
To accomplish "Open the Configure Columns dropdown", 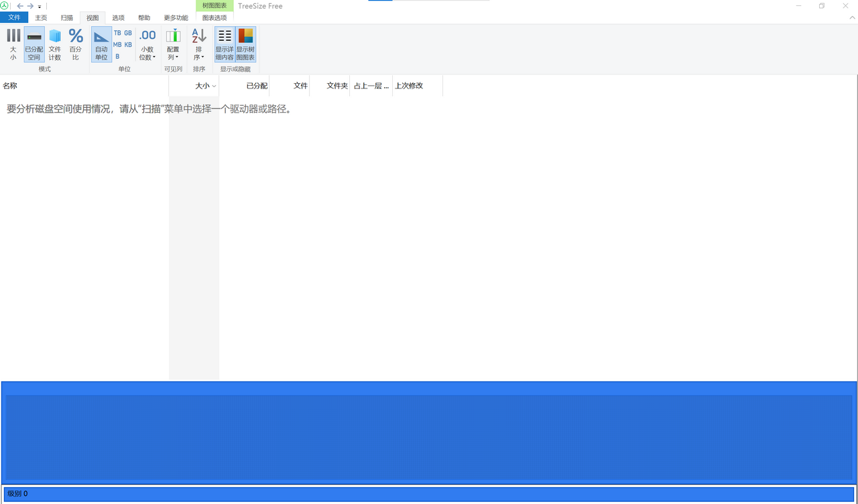I will tap(173, 44).
